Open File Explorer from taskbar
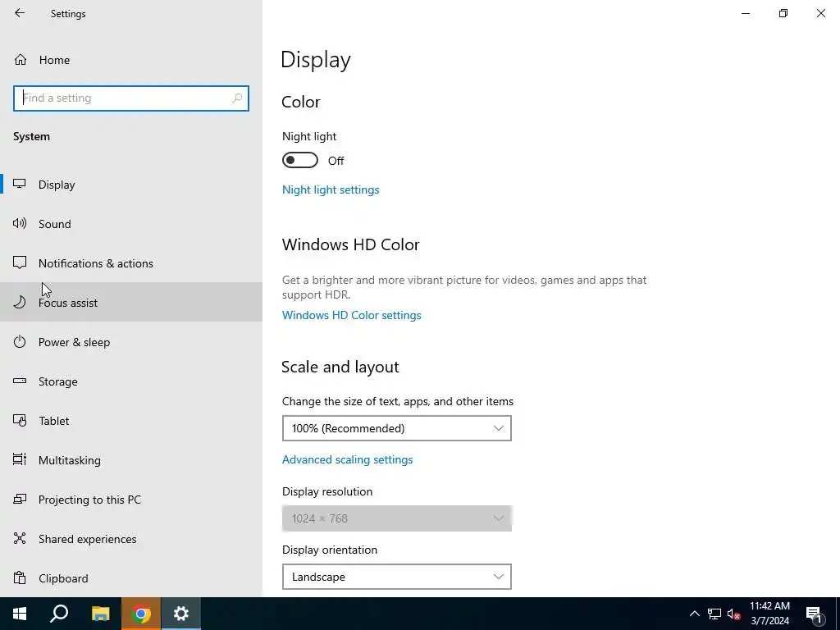This screenshot has width=840, height=630. point(100,614)
